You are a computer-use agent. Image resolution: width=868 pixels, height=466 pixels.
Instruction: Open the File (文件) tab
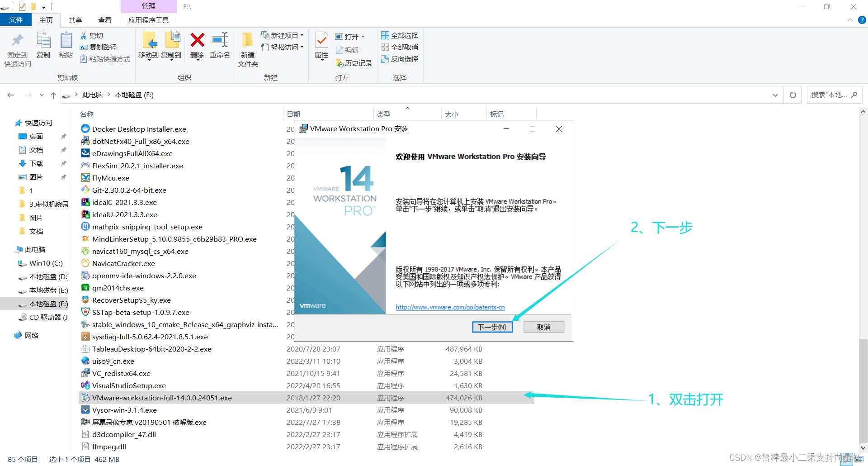(x=16, y=20)
